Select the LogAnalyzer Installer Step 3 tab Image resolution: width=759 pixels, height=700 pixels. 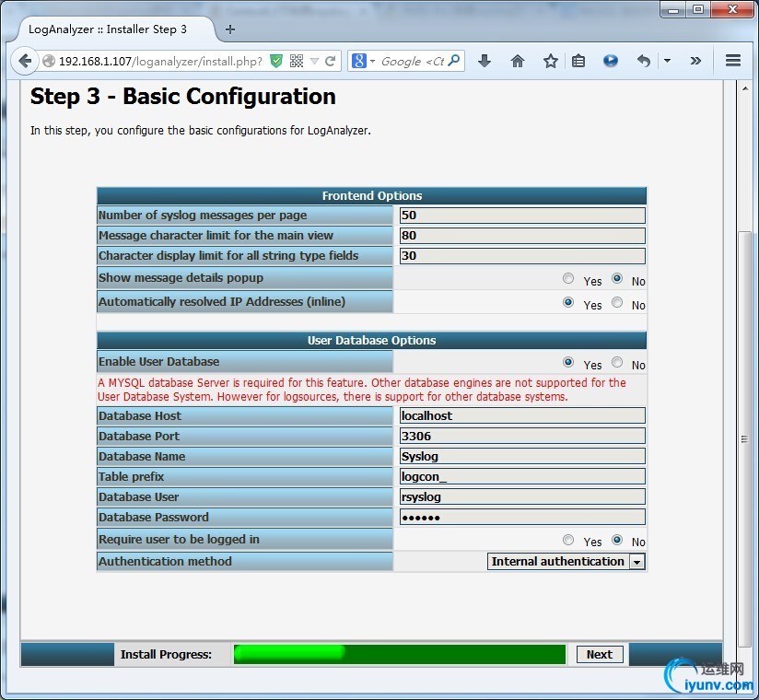tap(116, 29)
